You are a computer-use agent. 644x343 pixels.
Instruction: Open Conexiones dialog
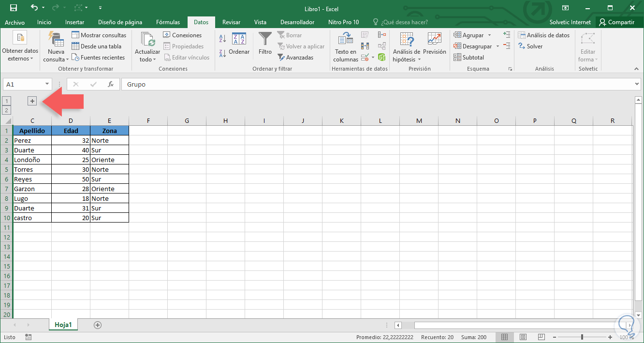point(182,35)
